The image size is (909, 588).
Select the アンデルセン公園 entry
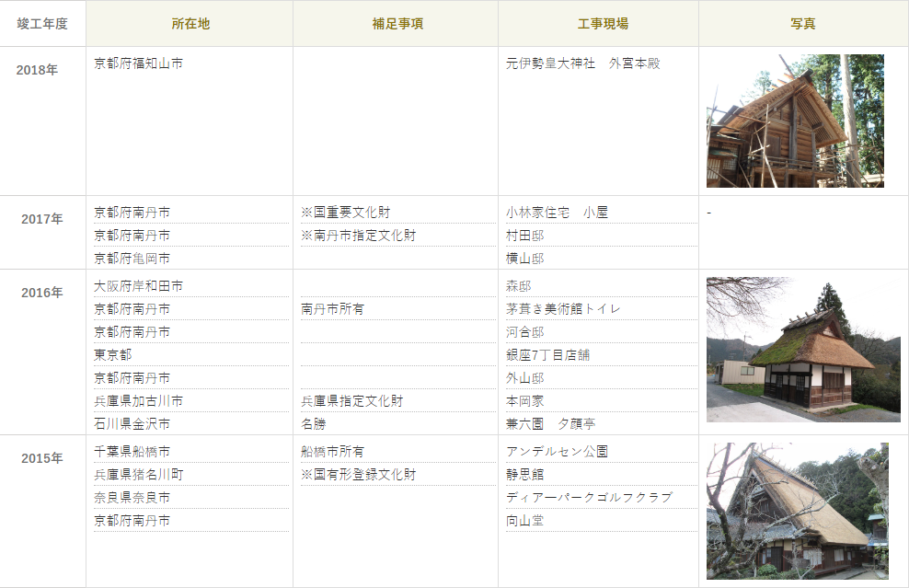(557, 452)
